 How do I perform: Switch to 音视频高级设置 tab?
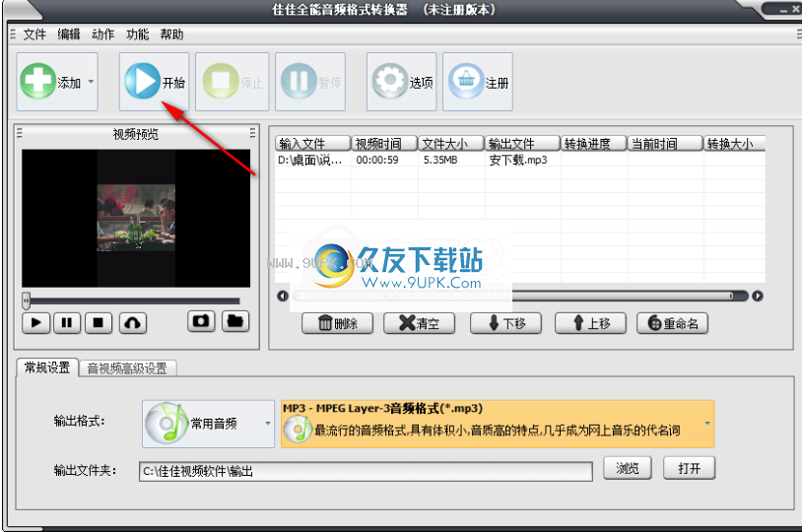127,368
